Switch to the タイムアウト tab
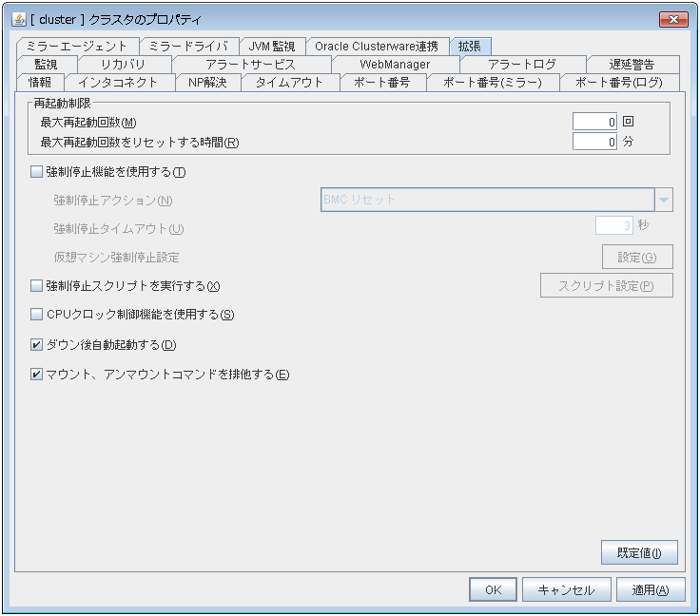This screenshot has width=700, height=616. tap(289, 82)
